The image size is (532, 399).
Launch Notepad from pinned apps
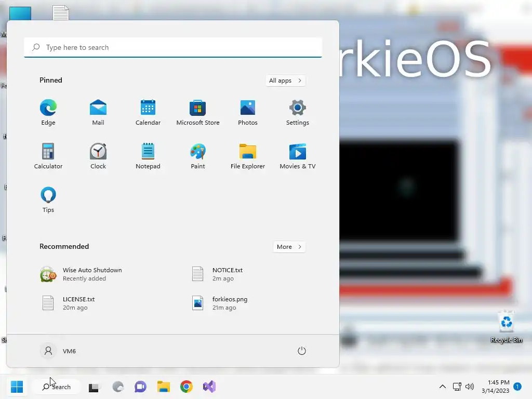(x=148, y=156)
